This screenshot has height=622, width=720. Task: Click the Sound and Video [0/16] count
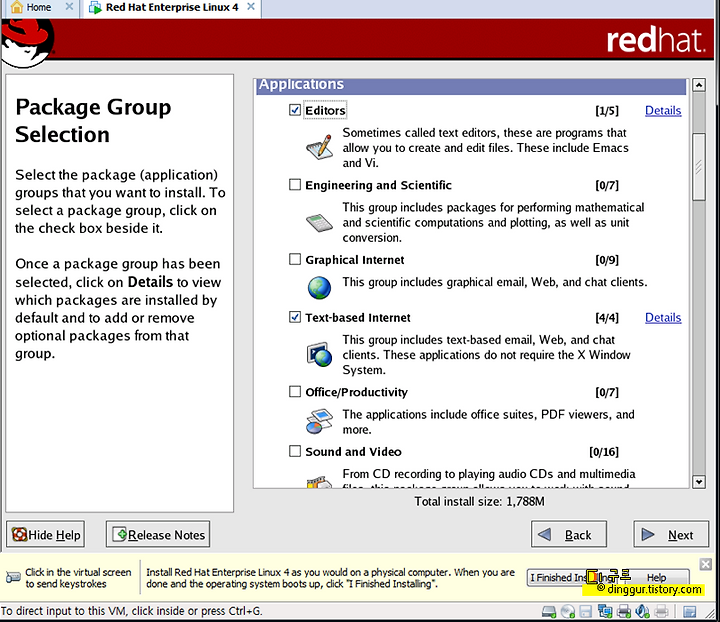click(x=604, y=452)
